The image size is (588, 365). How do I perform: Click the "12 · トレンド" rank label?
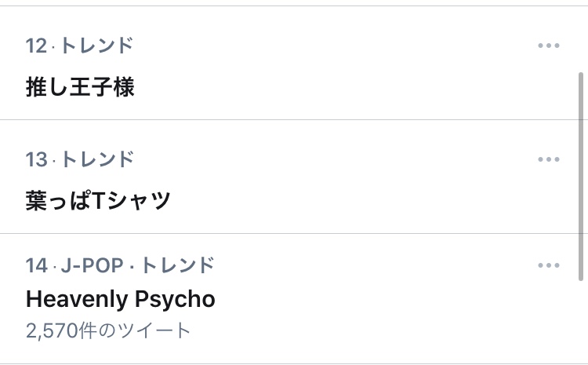click(x=79, y=46)
